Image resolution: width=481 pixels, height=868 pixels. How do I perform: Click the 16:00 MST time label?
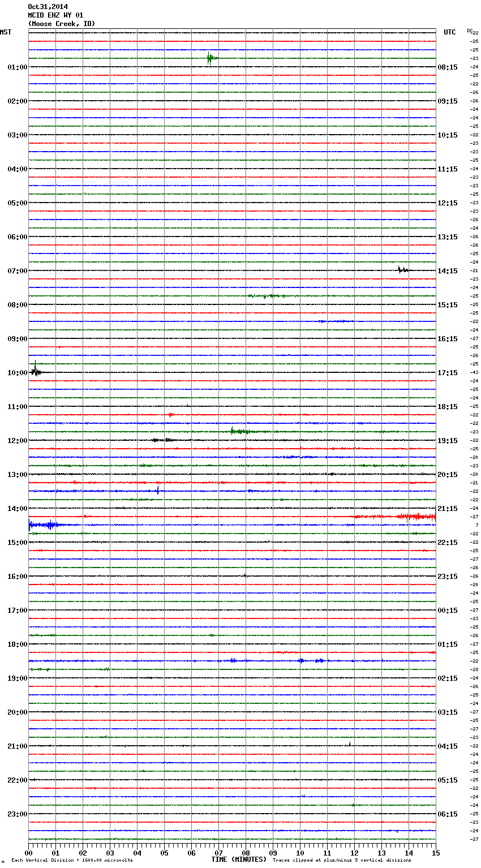(18, 577)
